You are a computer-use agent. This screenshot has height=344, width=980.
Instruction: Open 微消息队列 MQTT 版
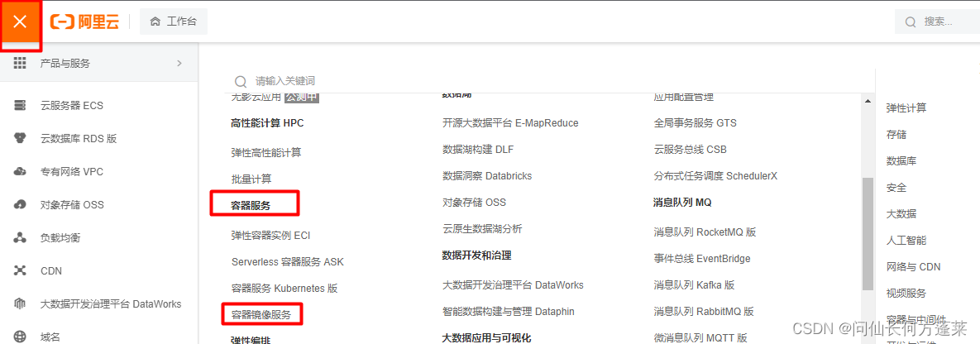[700, 337]
